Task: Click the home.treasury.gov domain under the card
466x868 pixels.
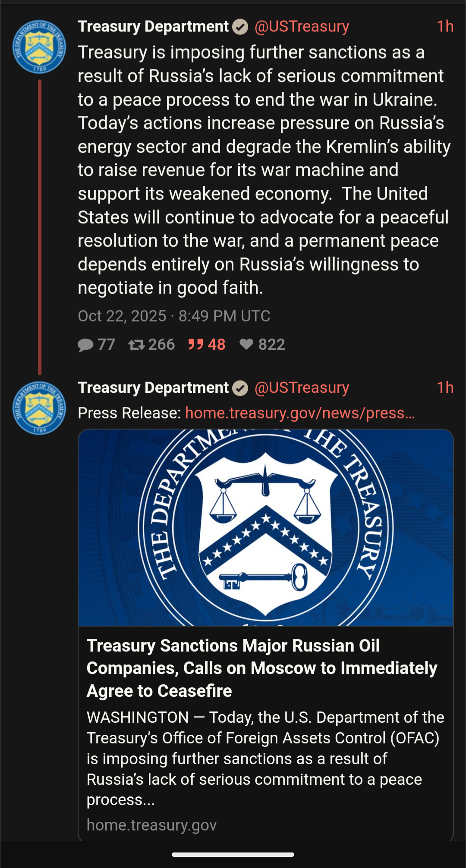Action: pos(151,825)
